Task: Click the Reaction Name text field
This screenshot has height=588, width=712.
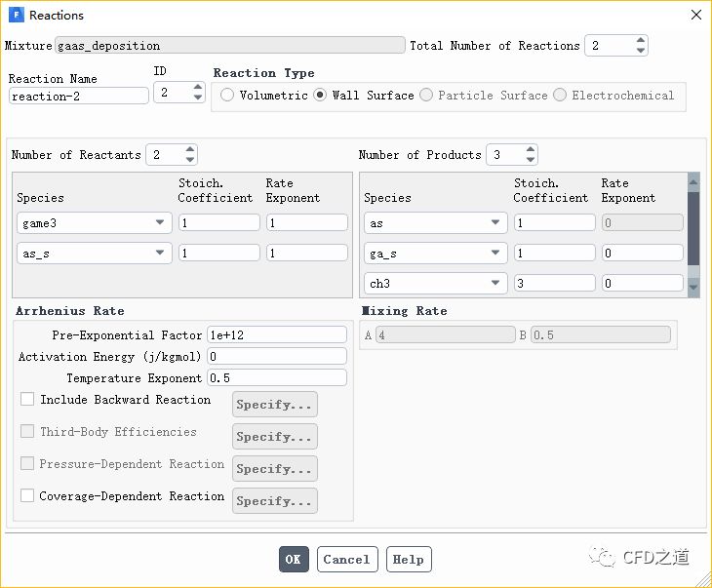Action: (x=78, y=96)
